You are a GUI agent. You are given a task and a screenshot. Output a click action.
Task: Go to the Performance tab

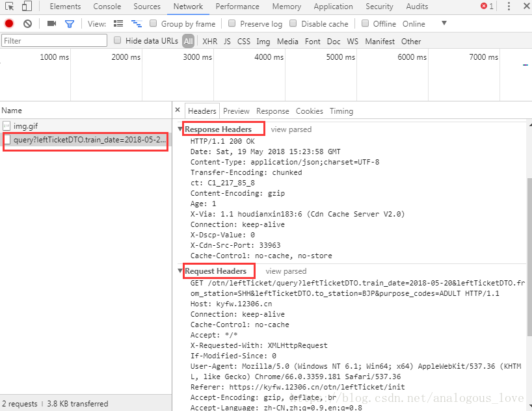point(237,7)
